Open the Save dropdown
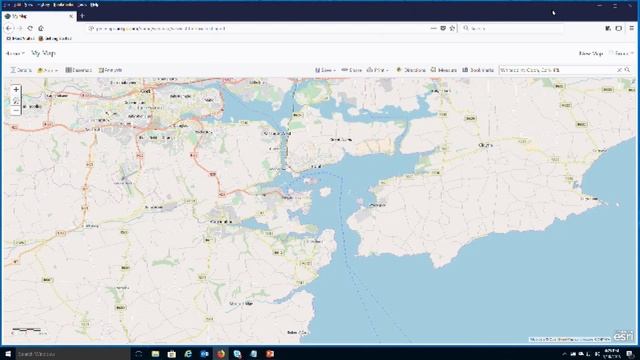The width and height of the screenshot is (640, 360). coord(325,70)
